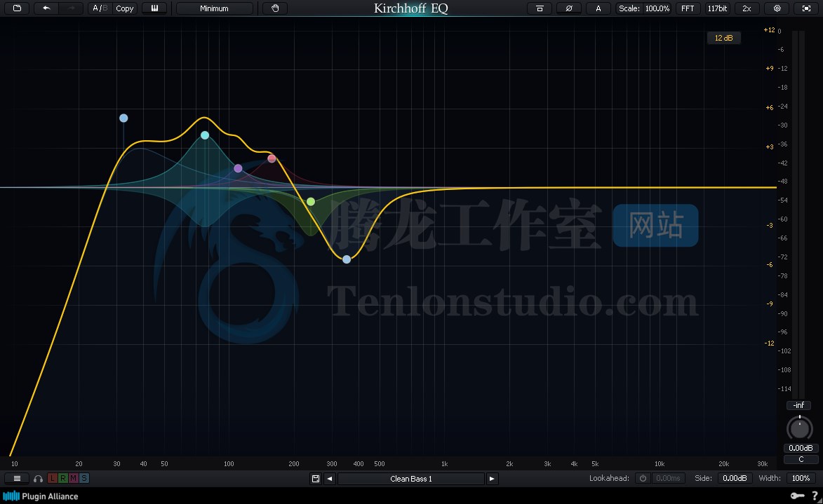Open the help question mark
Viewport: 823px width, 504px height.
pyautogui.click(x=815, y=496)
